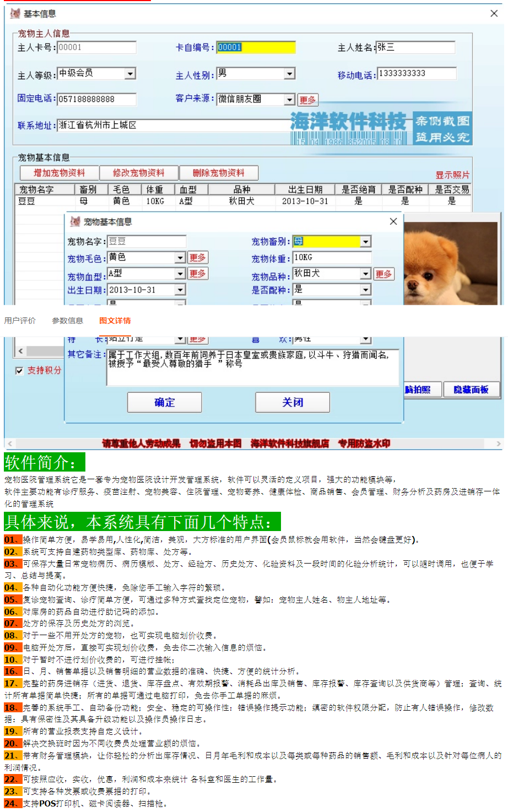Click the 宠物体重 field
The width and height of the screenshot is (508, 812).
click(x=332, y=258)
